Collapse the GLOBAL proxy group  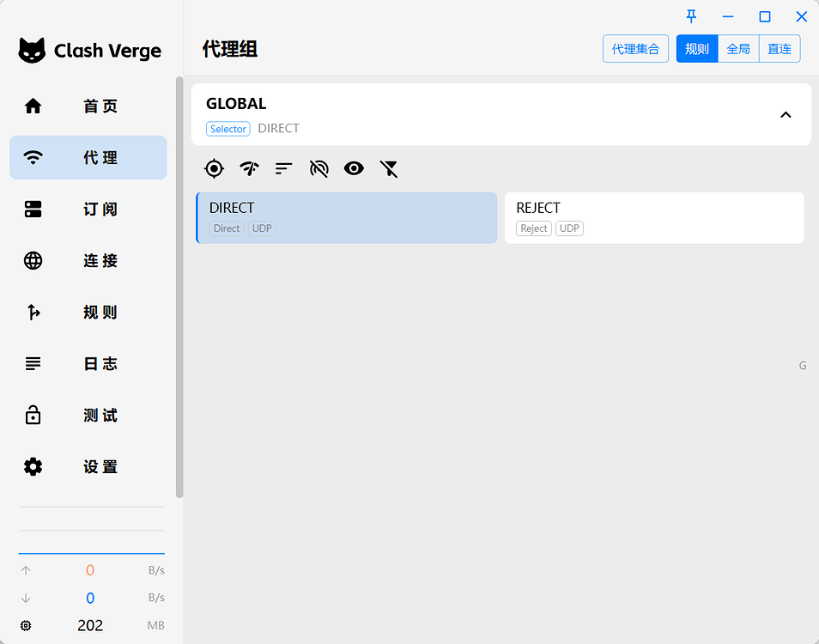pyautogui.click(x=786, y=115)
